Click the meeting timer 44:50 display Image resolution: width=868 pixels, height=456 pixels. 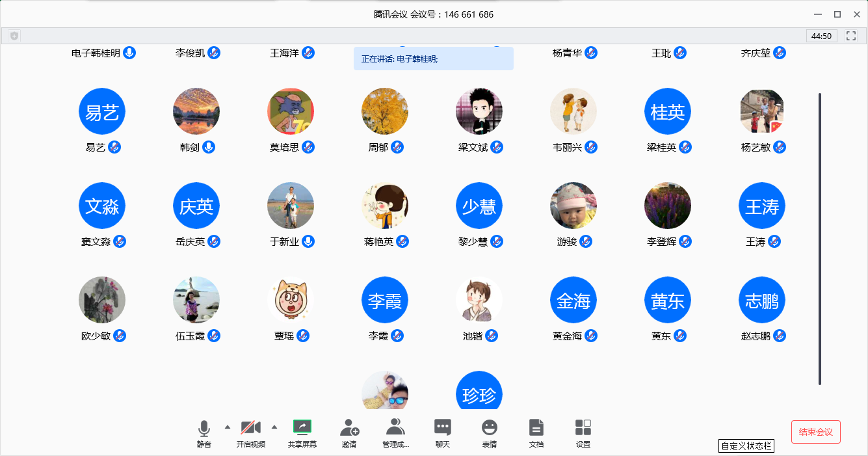[822, 36]
